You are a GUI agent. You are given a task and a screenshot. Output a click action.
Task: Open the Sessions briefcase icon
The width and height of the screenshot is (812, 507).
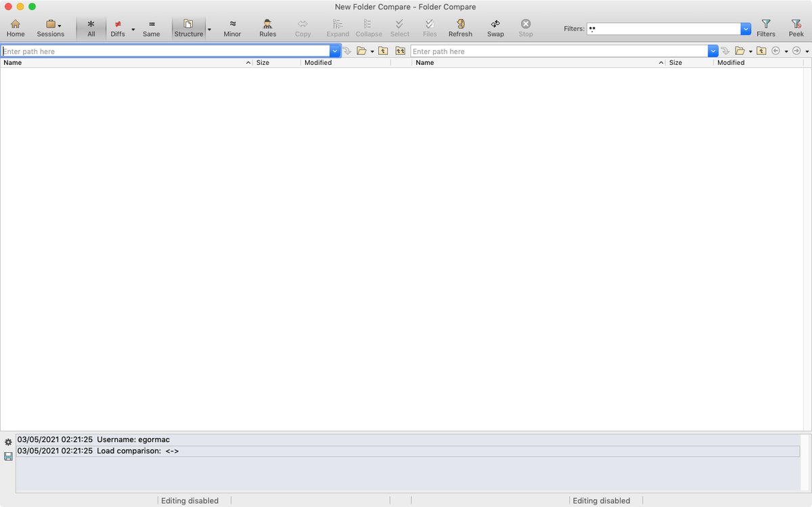pyautogui.click(x=50, y=28)
